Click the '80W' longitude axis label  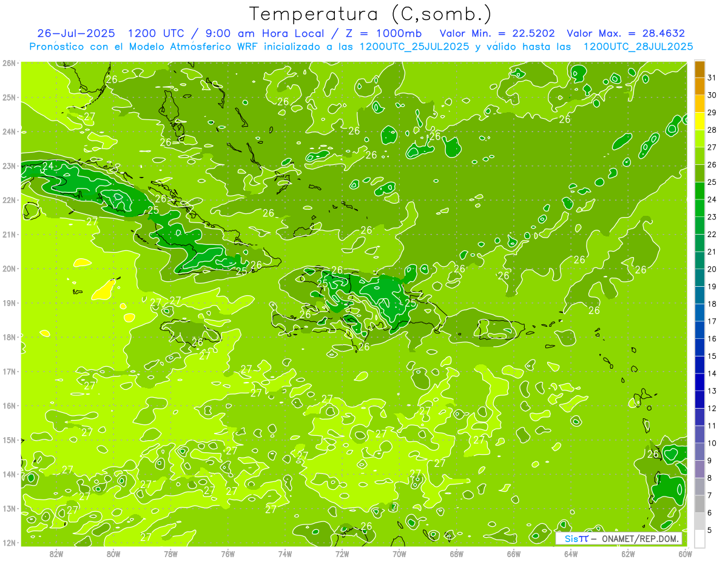tap(113, 554)
